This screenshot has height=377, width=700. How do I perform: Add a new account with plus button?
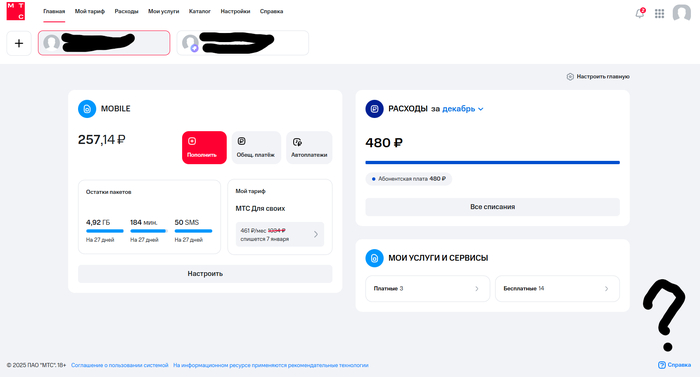click(19, 43)
